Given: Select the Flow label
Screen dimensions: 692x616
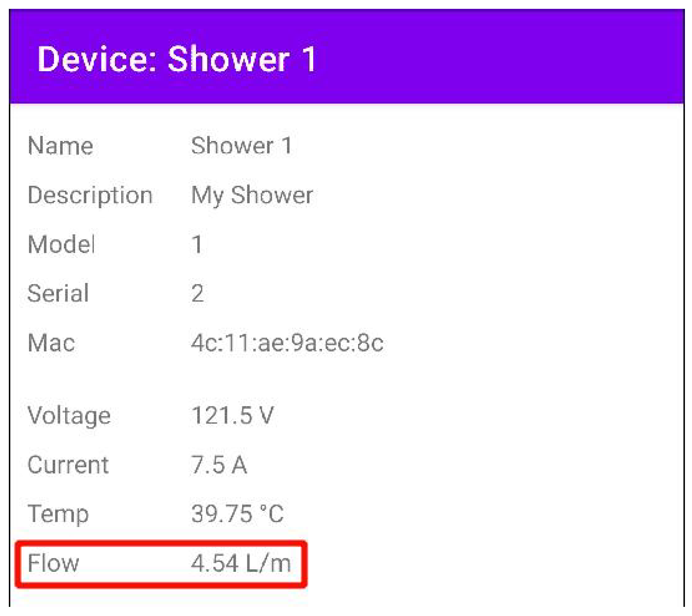Looking at the screenshot, I should (x=53, y=563).
